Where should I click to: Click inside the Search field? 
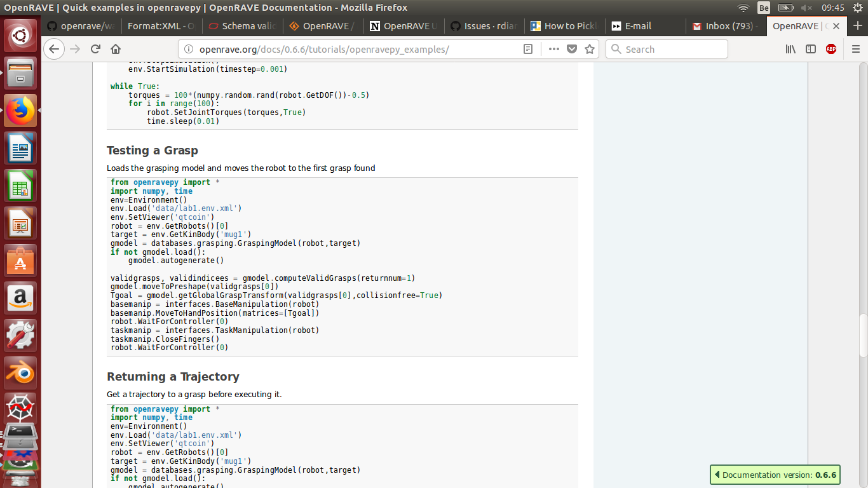666,49
